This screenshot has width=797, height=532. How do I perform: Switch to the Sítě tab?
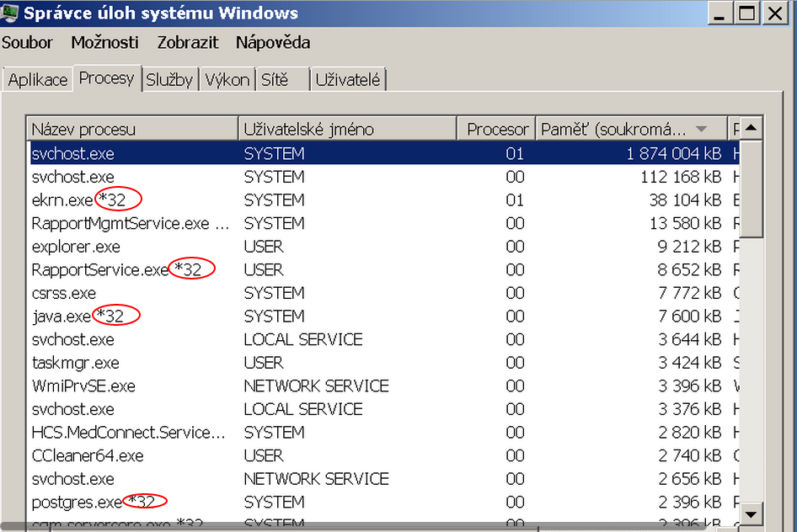(275, 80)
